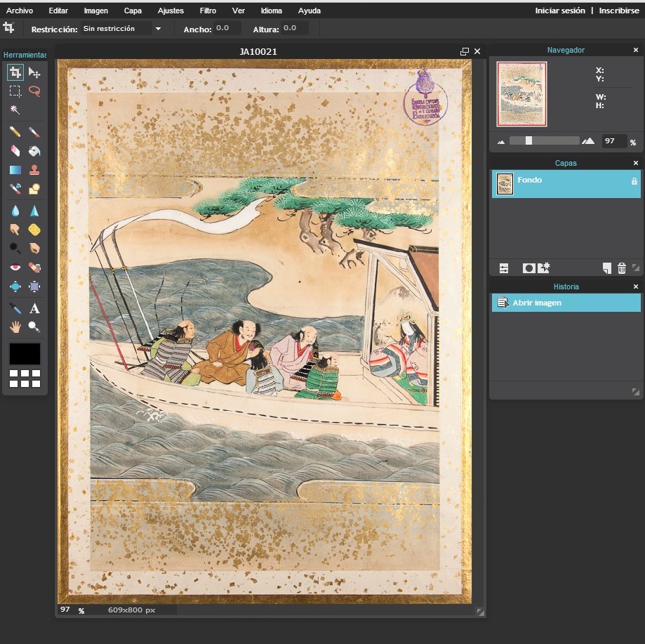Choose the Smudge finger tool
This screenshot has width=645, height=644.
click(x=15, y=229)
